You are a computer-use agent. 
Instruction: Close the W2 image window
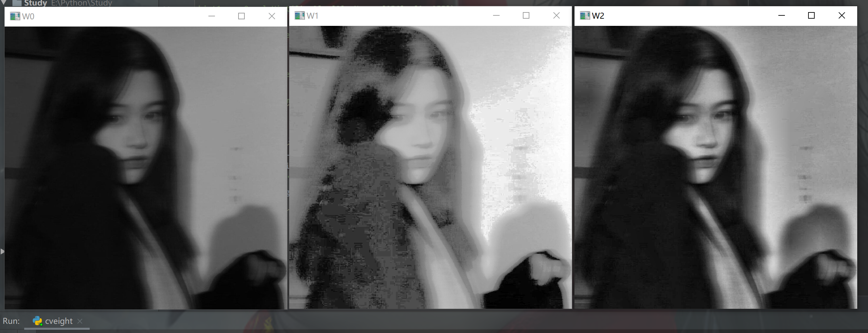(x=842, y=15)
